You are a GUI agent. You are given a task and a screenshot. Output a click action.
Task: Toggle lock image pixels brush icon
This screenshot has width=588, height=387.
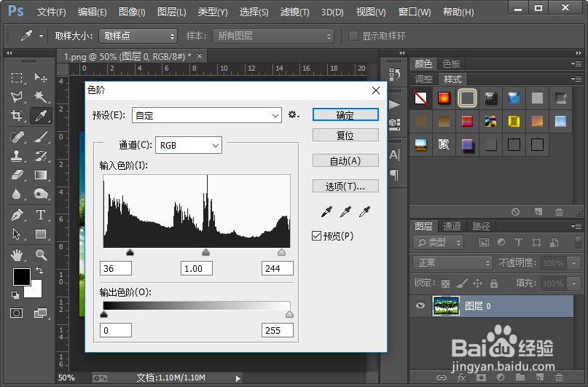pyautogui.click(x=462, y=283)
